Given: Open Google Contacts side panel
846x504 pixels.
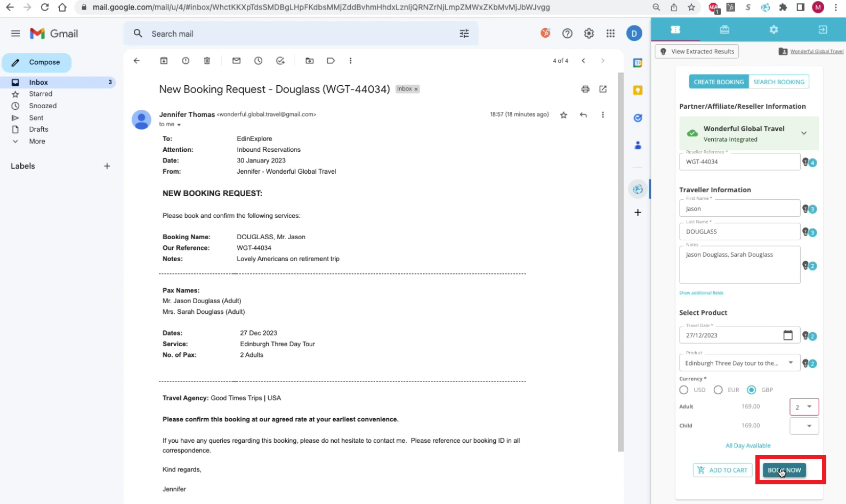Looking at the screenshot, I should [638, 145].
